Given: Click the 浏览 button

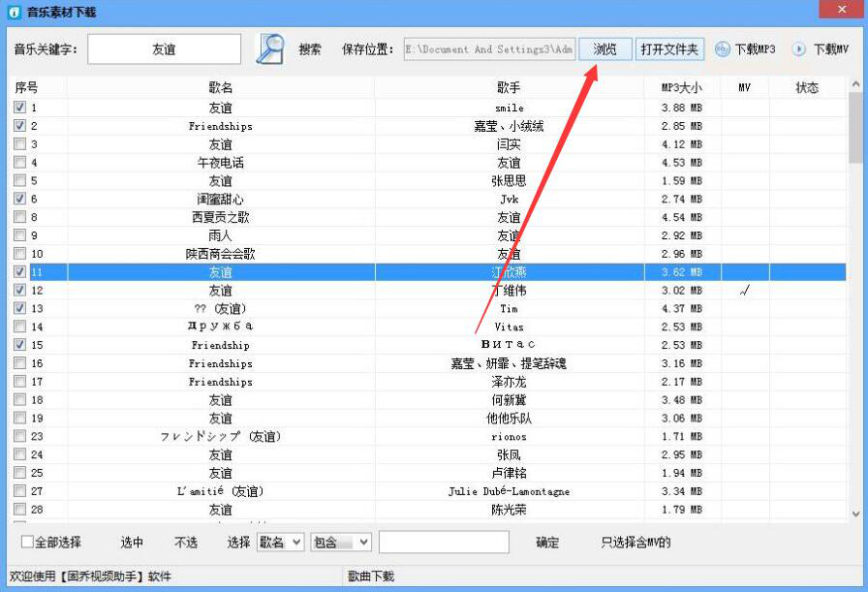Looking at the screenshot, I should tap(605, 49).
